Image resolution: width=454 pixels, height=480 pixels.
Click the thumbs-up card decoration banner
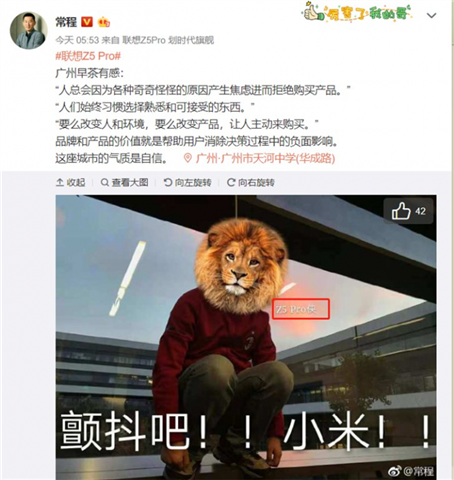[356, 12]
